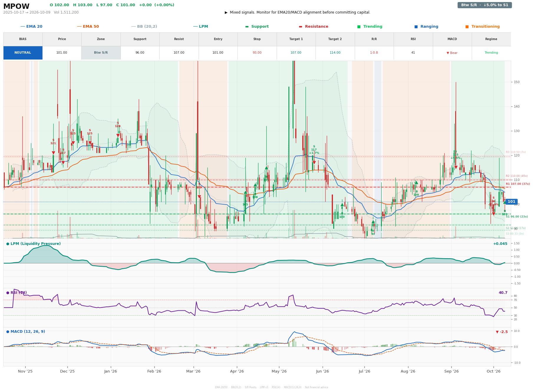The width and height of the screenshot is (533, 392).
Task: Click the sell marker labeled S 103
Action: (x=199, y=197)
